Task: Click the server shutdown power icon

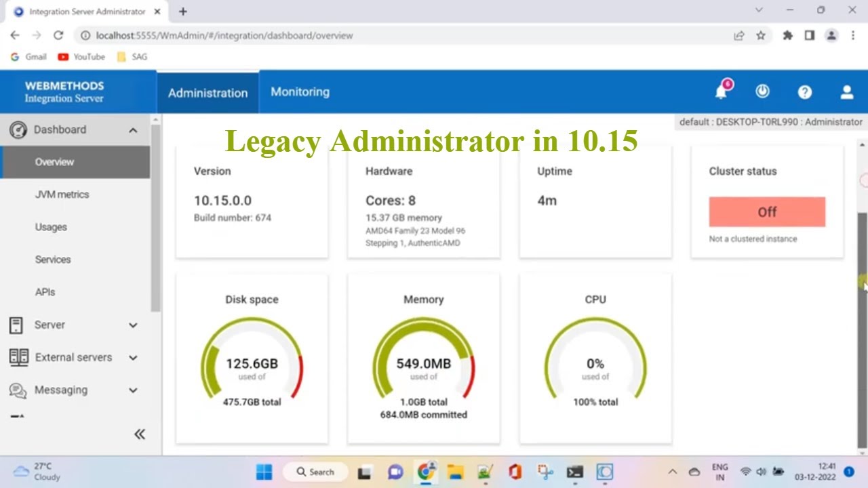Action: [763, 91]
